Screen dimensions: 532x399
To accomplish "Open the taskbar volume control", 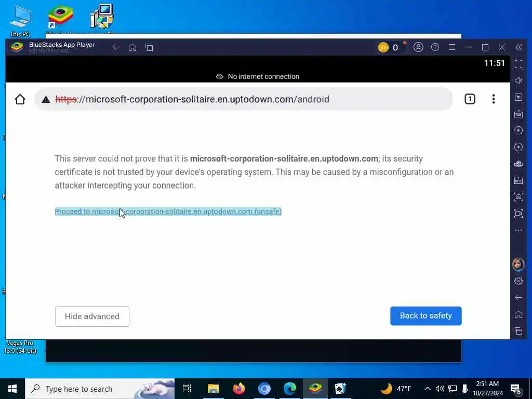I will [x=440, y=389].
